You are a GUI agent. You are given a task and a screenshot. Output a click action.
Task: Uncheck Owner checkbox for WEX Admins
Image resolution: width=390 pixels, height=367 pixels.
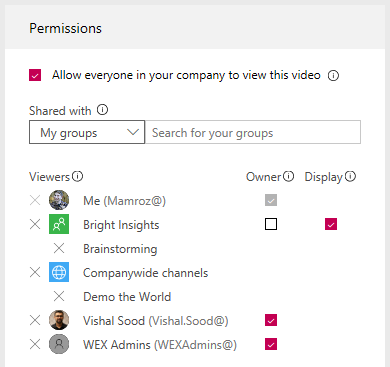click(271, 344)
